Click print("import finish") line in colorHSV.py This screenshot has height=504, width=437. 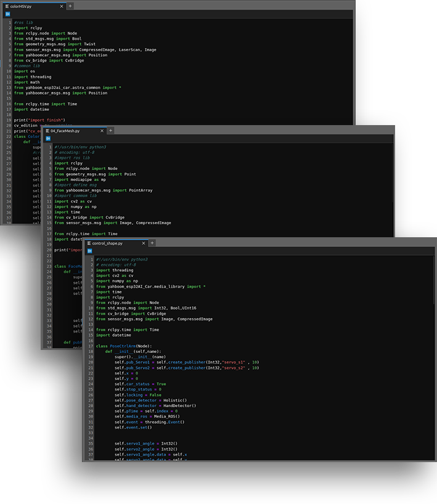[39, 120]
